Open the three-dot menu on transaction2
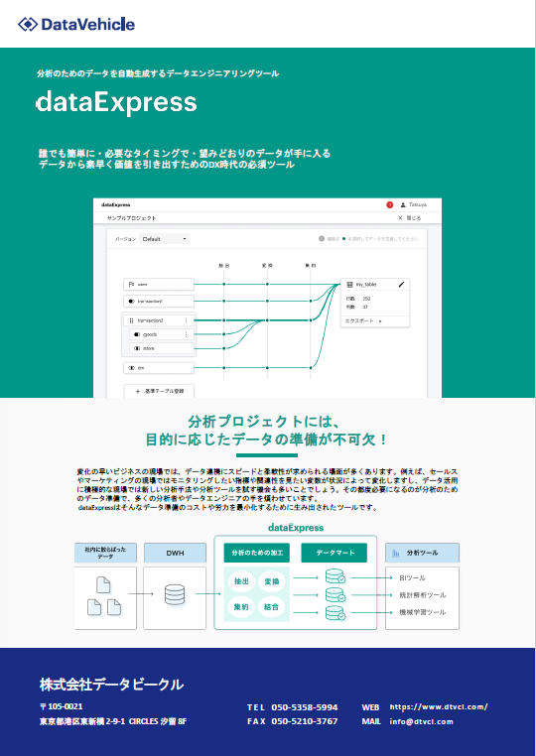536x756 pixels. (x=187, y=320)
